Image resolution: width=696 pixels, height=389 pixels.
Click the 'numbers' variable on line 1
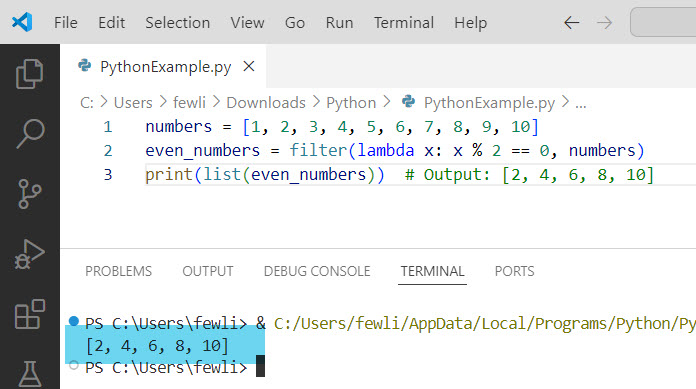point(179,127)
